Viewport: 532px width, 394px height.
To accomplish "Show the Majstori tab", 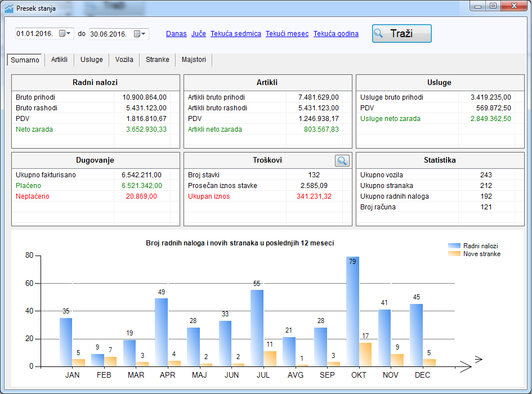I will [194, 60].
